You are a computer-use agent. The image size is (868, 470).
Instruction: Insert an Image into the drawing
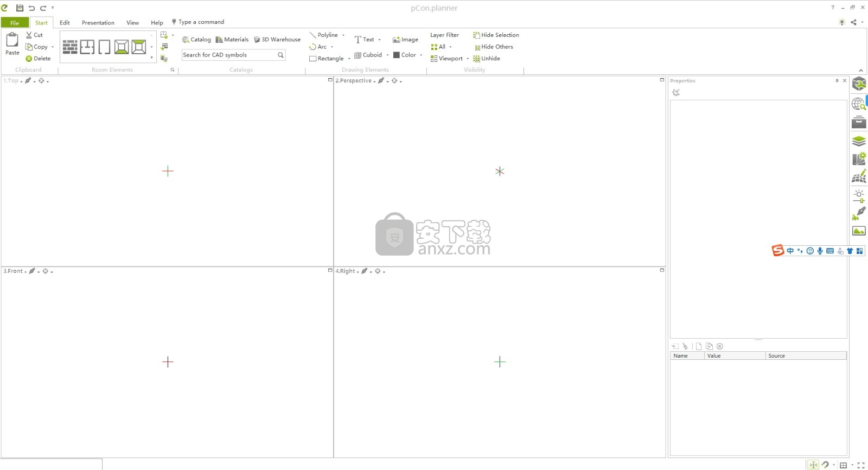click(405, 40)
